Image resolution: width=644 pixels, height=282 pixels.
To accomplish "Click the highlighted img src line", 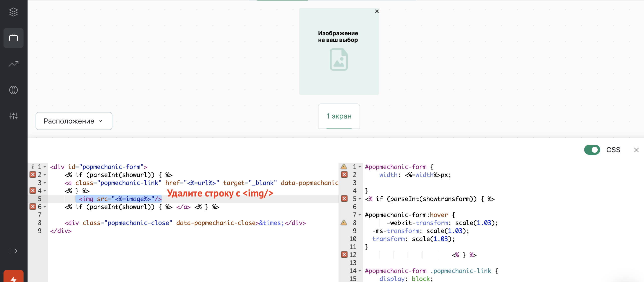I will click(x=119, y=199).
